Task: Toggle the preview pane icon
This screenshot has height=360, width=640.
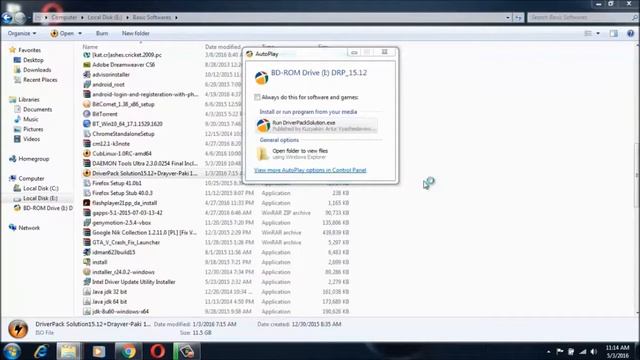Action: 613,33
